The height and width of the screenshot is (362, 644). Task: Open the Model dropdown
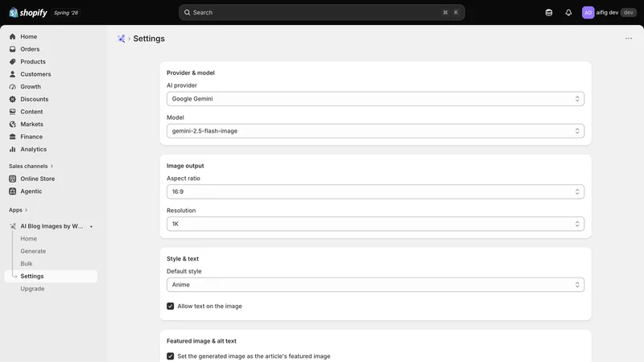pos(375,131)
